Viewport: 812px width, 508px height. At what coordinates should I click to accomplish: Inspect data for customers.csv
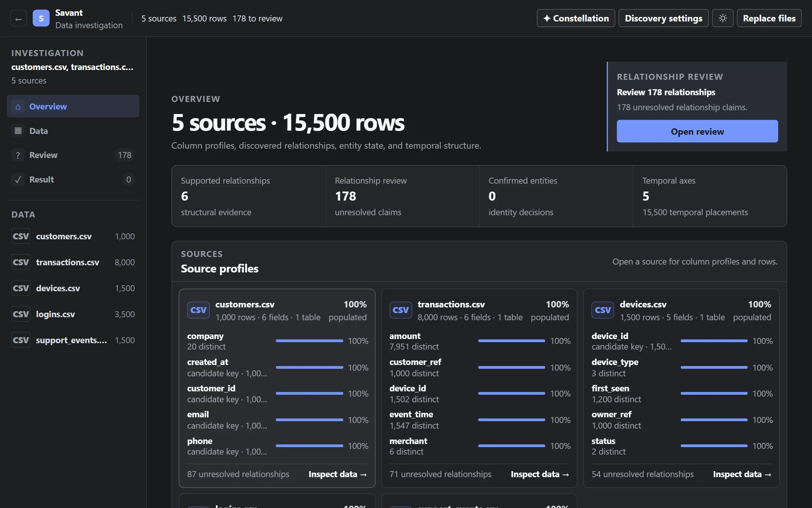point(338,474)
